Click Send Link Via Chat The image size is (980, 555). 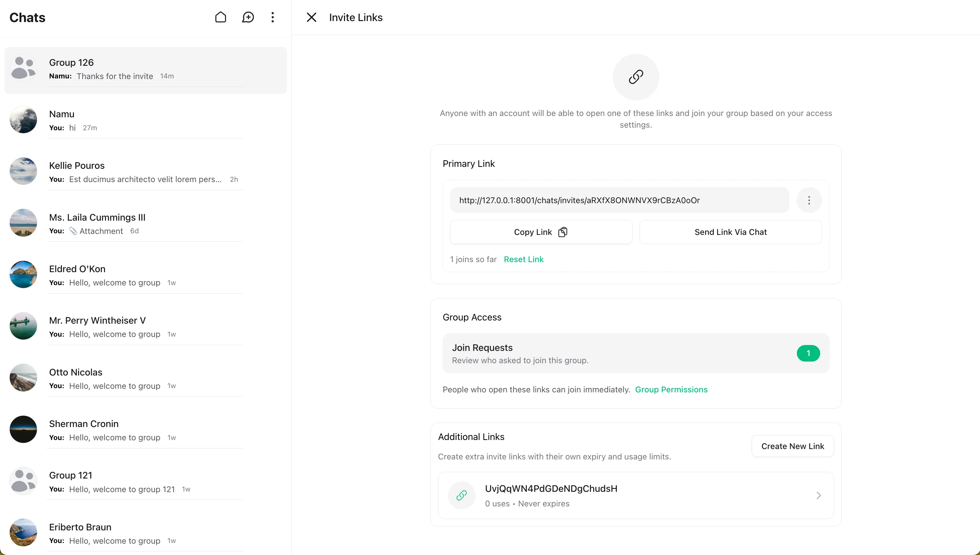click(x=730, y=232)
